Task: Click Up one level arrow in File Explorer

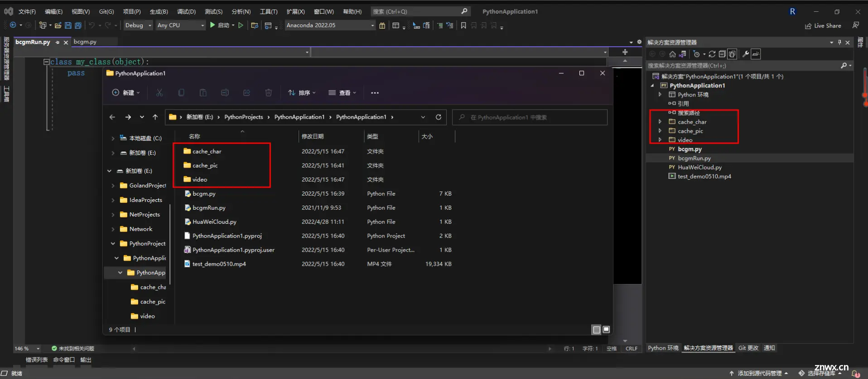Action: point(155,117)
